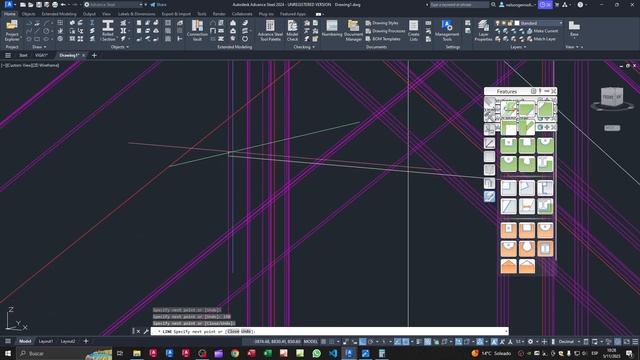The image size is (640, 360).
Task: Click the Undo arrow in quick access toolbar
Action: tap(63, 4)
